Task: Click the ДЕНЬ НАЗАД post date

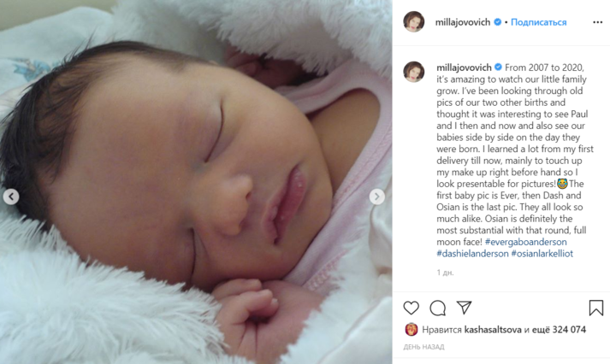Action: click(423, 347)
